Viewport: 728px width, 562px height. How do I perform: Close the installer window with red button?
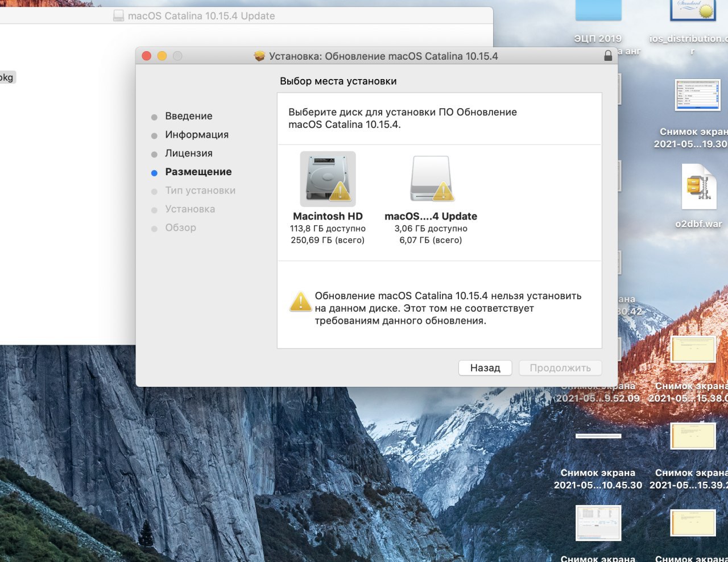click(146, 56)
